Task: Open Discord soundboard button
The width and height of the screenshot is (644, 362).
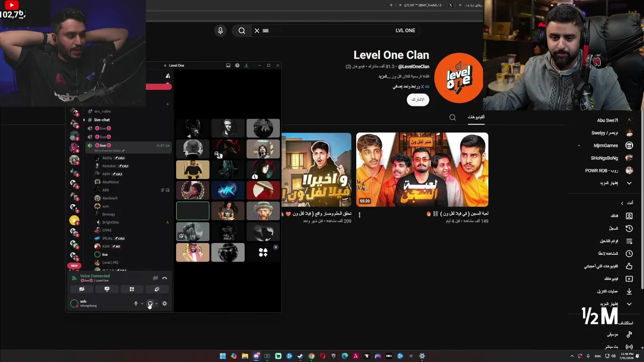Action: point(157,289)
